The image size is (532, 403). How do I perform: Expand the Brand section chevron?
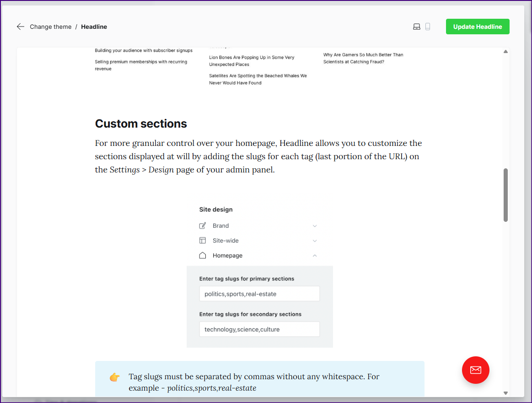point(315,226)
